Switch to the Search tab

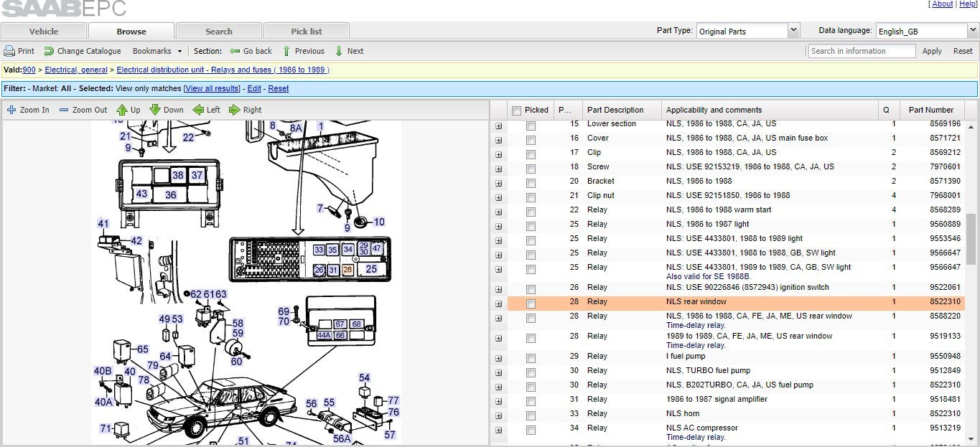pos(219,32)
